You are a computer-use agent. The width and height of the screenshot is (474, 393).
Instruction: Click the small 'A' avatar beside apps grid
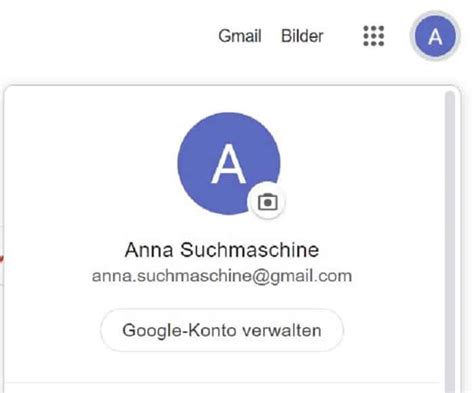click(x=435, y=36)
